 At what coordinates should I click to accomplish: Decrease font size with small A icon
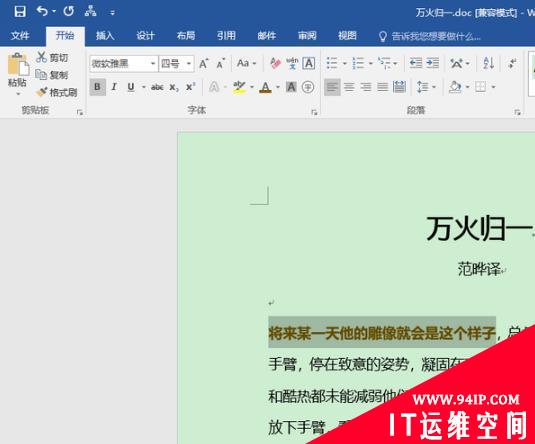click(221, 63)
